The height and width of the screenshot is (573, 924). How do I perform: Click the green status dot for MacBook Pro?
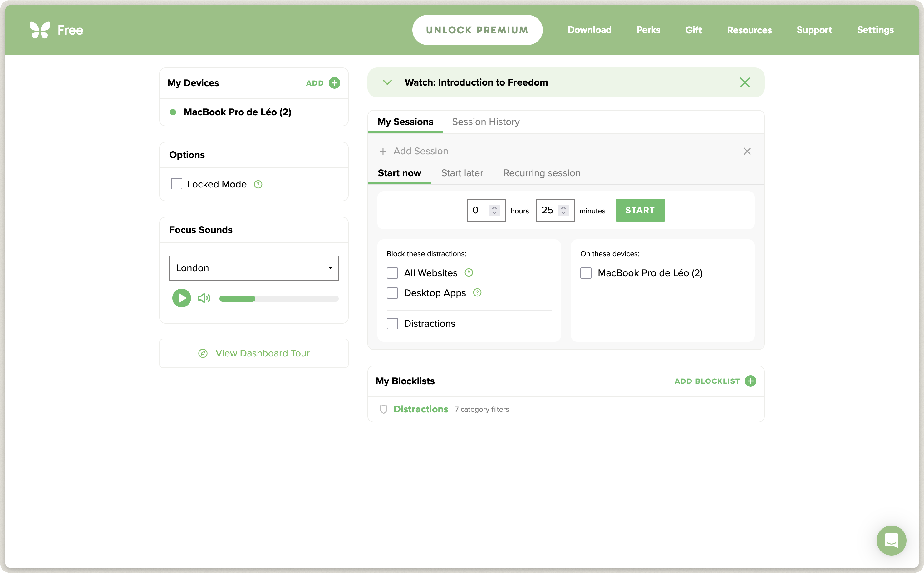pyautogui.click(x=173, y=112)
